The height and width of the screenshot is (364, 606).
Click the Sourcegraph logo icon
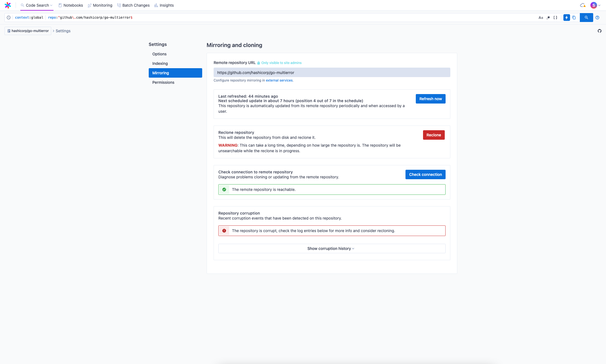[8, 5]
